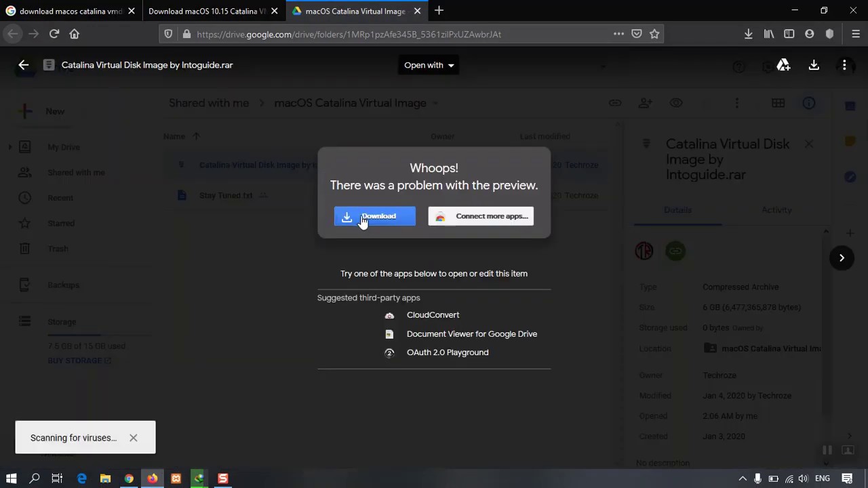The height and width of the screenshot is (488, 868).
Task: Open Shared with me in sidebar
Action: click(x=76, y=173)
